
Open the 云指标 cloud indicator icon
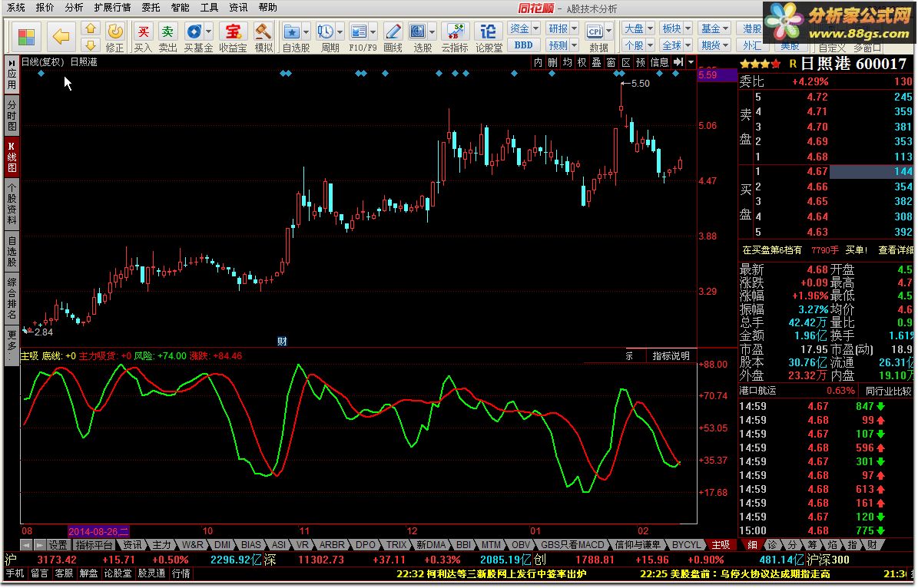click(x=454, y=37)
